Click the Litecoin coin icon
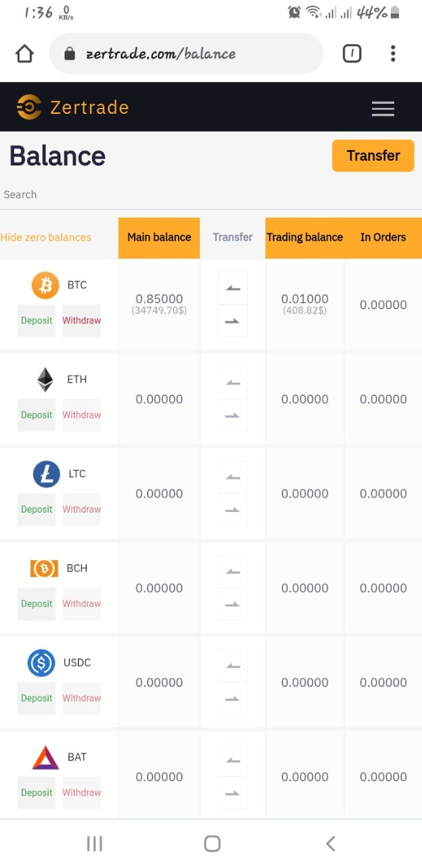 (x=46, y=474)
